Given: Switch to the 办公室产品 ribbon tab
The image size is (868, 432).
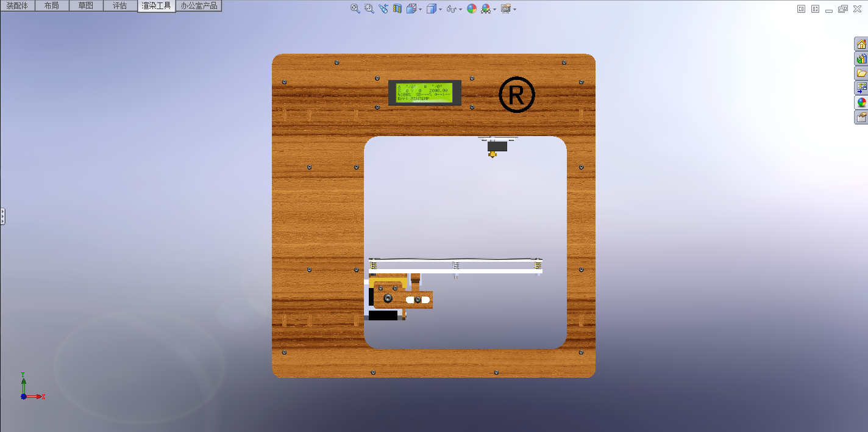Looking at the screenshot, I should click(198, 5).
